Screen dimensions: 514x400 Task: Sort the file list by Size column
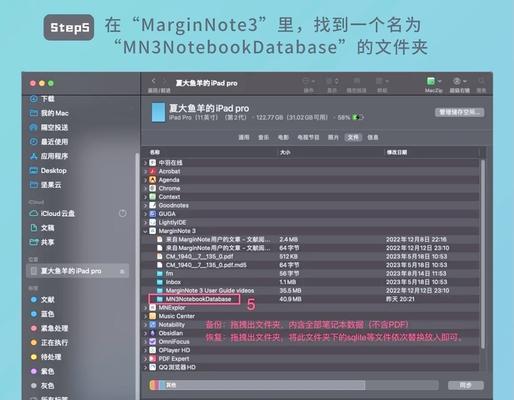coord(285,152)
